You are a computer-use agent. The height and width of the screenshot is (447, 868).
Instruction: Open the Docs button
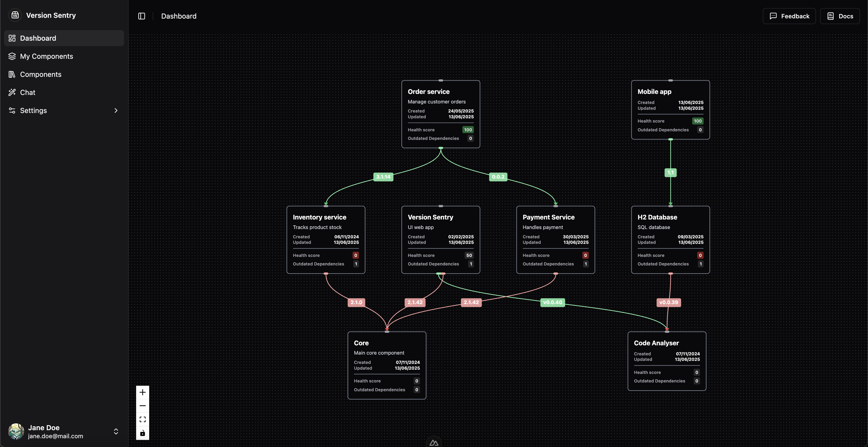click(840, 16)
